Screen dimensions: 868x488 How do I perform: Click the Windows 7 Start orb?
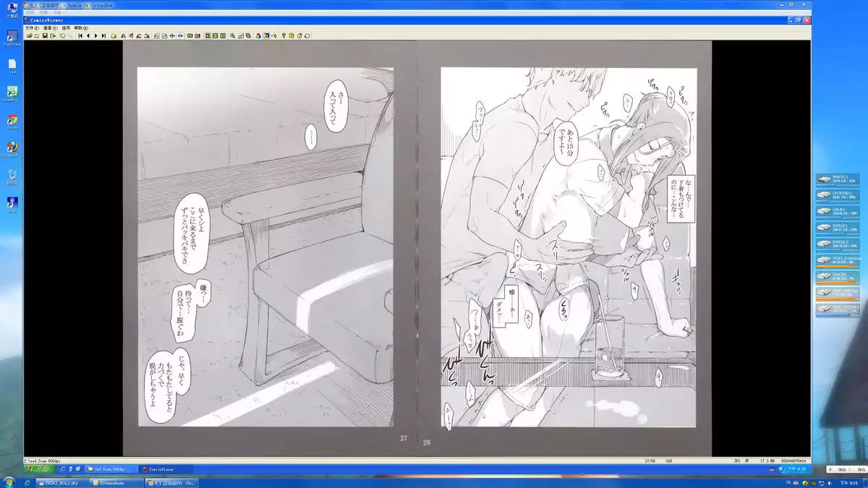(9, 482)
